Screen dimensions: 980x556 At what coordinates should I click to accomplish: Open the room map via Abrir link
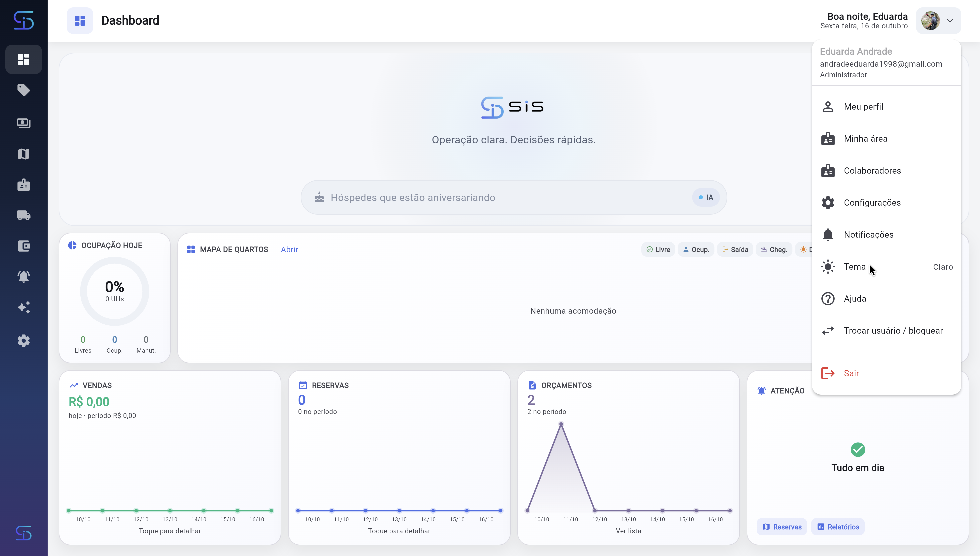(x=289, y=250)
